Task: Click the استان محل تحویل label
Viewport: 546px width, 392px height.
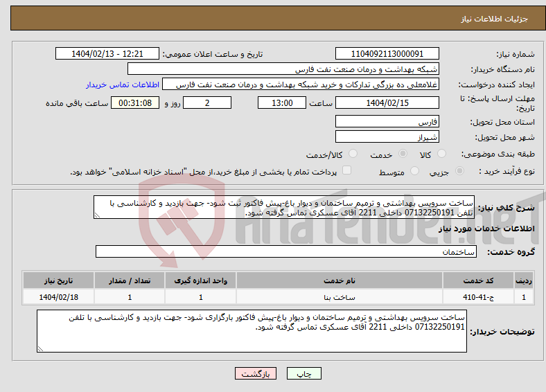Action: pyautogui.click(x=502, y=122)
